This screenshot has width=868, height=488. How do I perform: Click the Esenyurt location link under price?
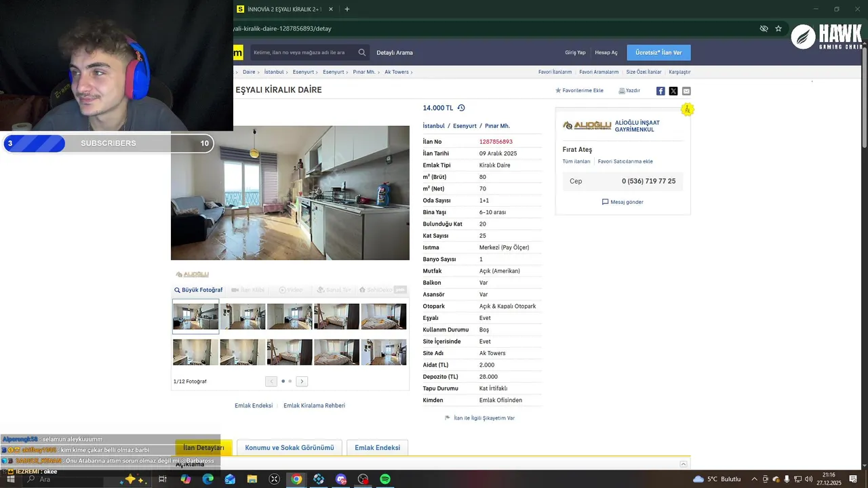click(x=465, y=126)
